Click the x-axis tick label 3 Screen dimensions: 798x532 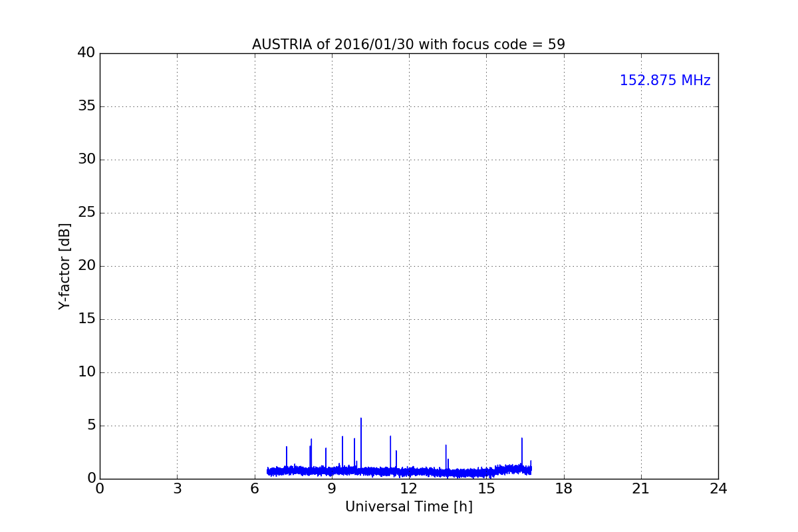pyautogui.click(x=177, y=489)
